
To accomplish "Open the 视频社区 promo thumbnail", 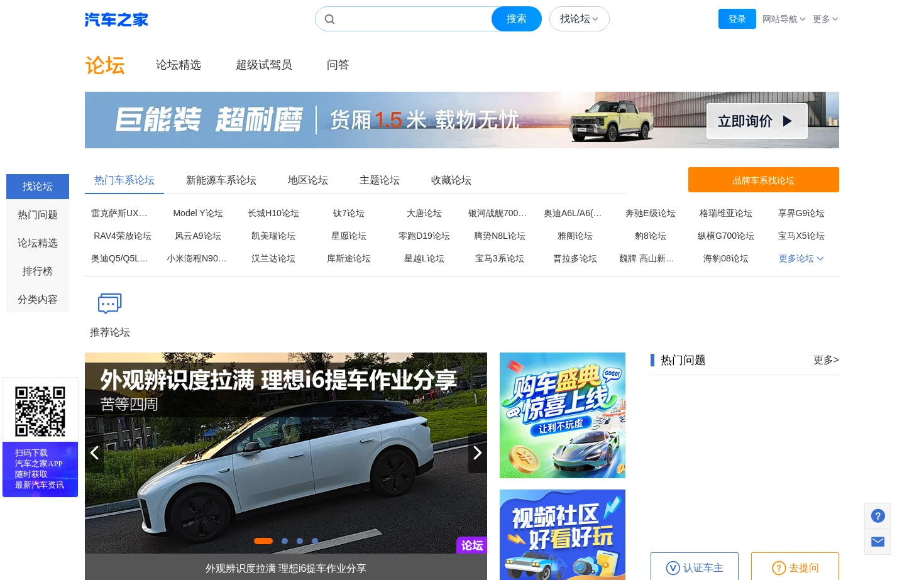I will click(563, 535).
